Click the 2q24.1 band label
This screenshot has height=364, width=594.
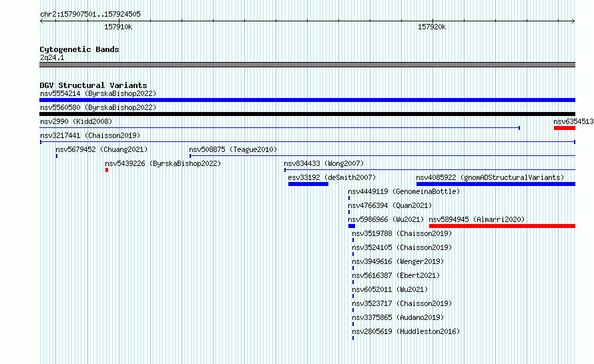click(x=52, y=57)
